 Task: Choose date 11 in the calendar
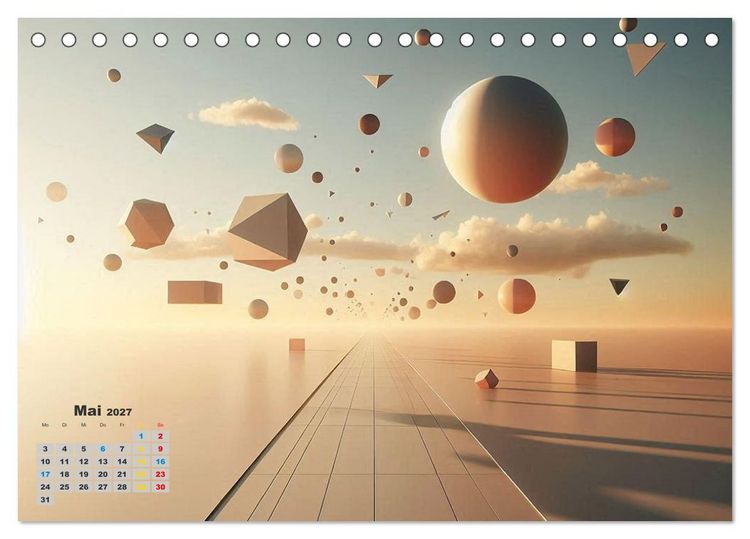click(x=65, y=462)
